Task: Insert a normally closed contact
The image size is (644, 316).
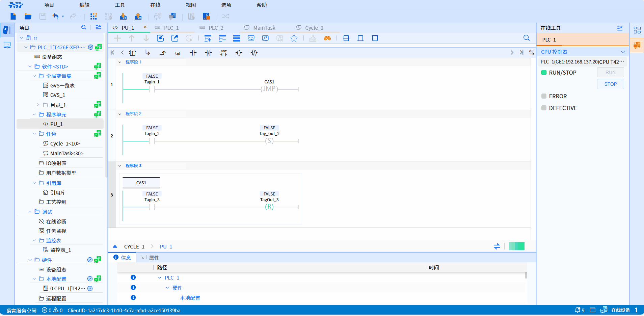Action: [x=209, y=53]
